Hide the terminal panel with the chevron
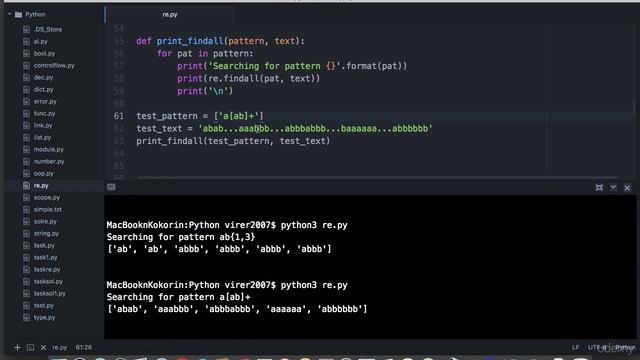Image resolution: width=640 pixels, height=360 pixels. [613, 187]
